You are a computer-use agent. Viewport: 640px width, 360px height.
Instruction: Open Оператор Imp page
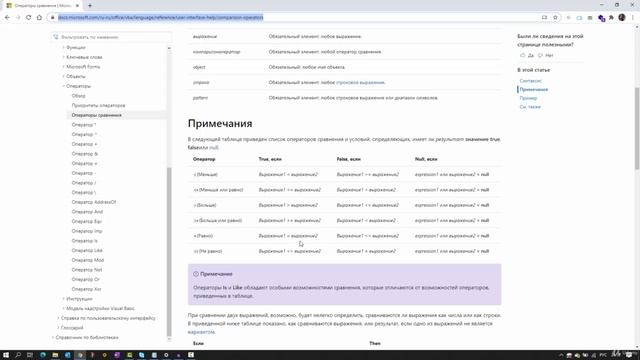click(x=87, y=231)
